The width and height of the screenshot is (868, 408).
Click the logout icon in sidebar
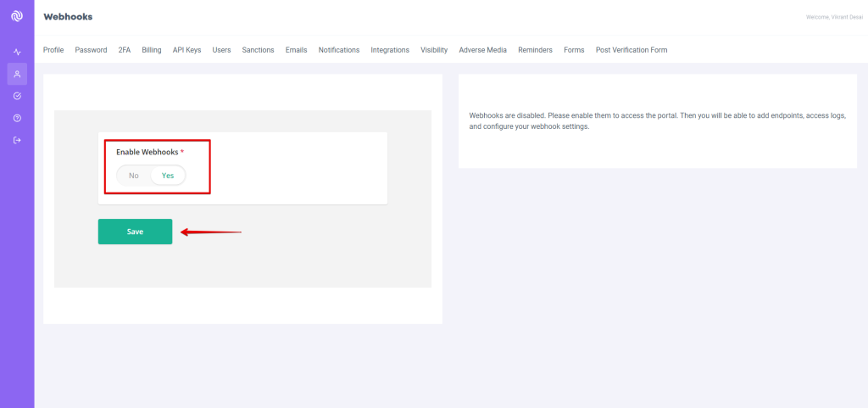[x=17, y=141]
